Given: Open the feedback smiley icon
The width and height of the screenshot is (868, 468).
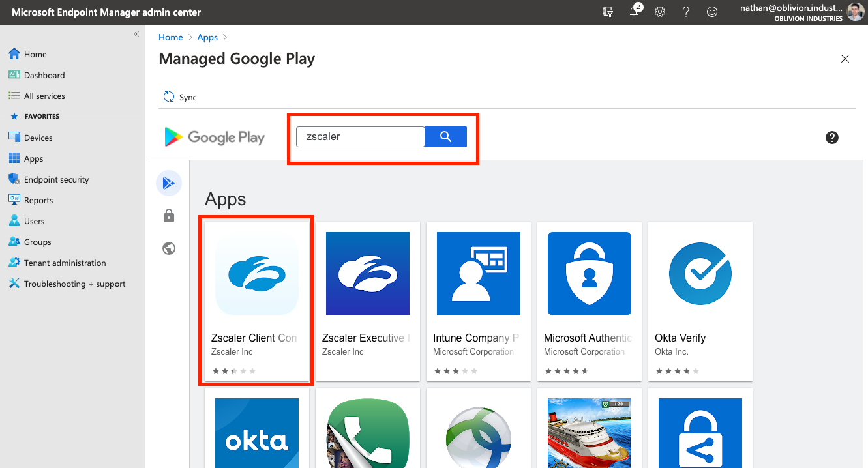Looking at the screenshot, I should [x=712, y=12].
